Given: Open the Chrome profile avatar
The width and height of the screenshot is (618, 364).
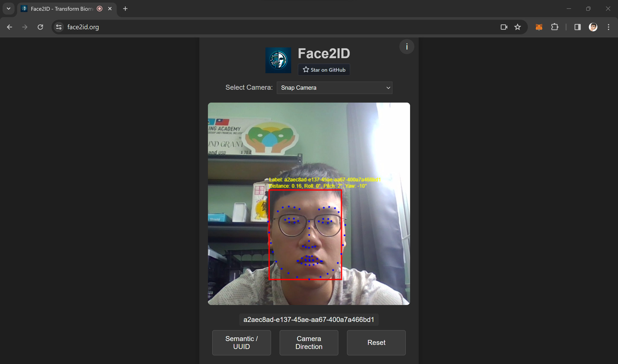Looking at the screenshot, I should tap(593, 27).
